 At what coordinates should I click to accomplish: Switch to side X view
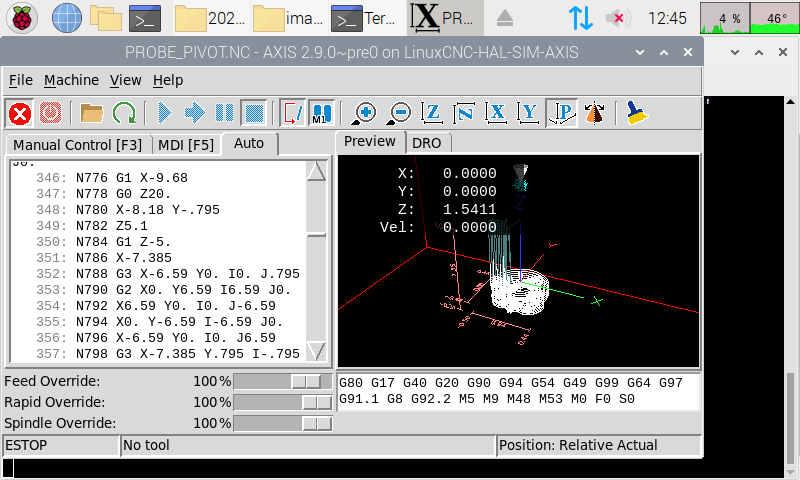coord(496,113)
